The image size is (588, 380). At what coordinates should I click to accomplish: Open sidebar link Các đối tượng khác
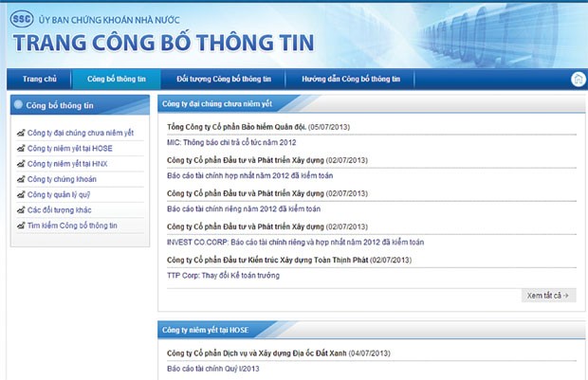(59, 209)
